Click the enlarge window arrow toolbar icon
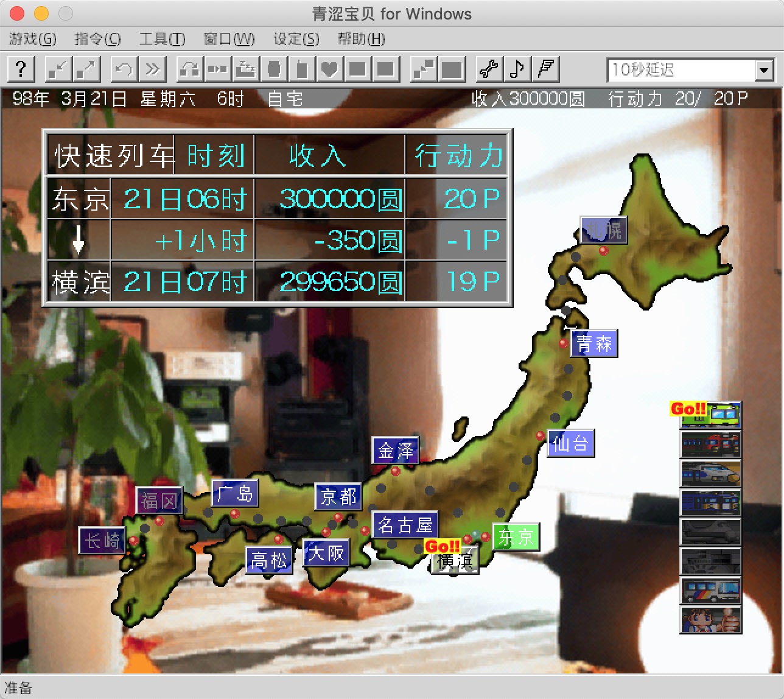This screenshot has height=699, width=784. point(87,69)
